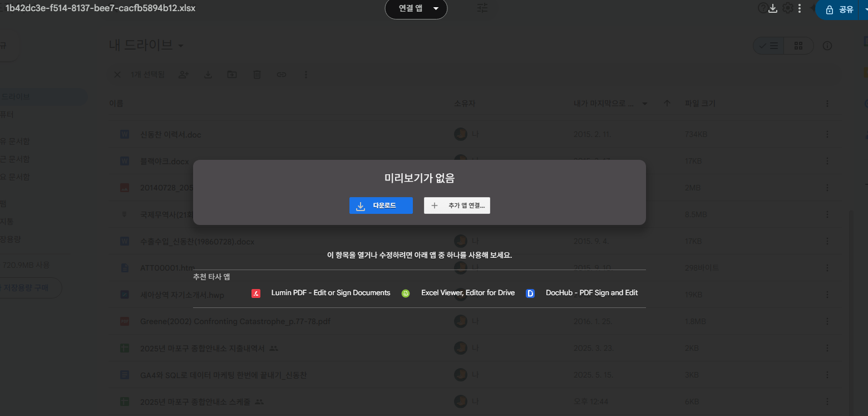Click the date 2025. 3. 23. cell

click(x=594, y=348)
